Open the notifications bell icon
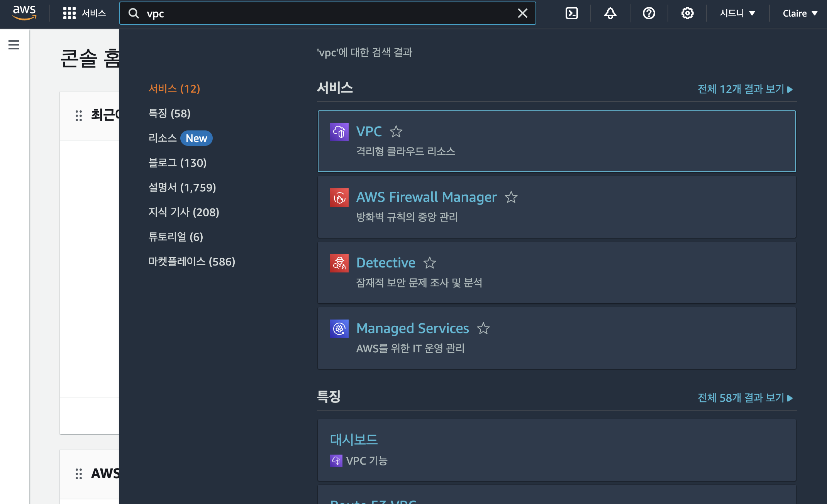This screenshot has height=504, width=827. coord(610,14)
